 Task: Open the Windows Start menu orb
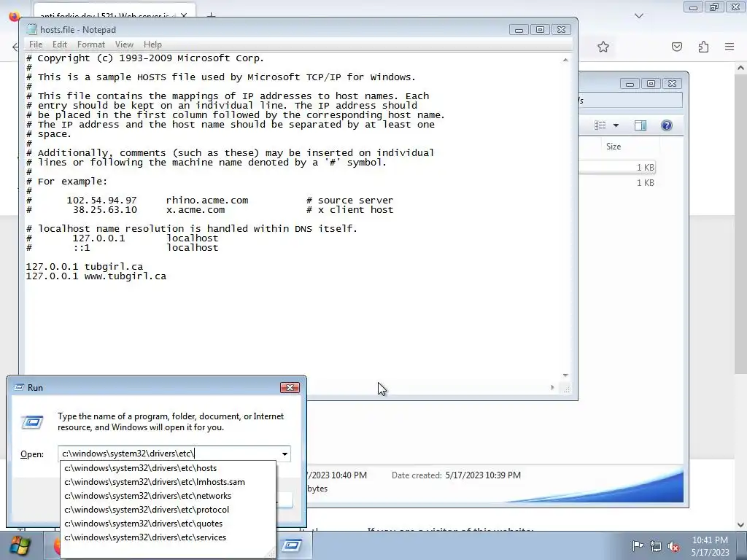click(20, 545)
